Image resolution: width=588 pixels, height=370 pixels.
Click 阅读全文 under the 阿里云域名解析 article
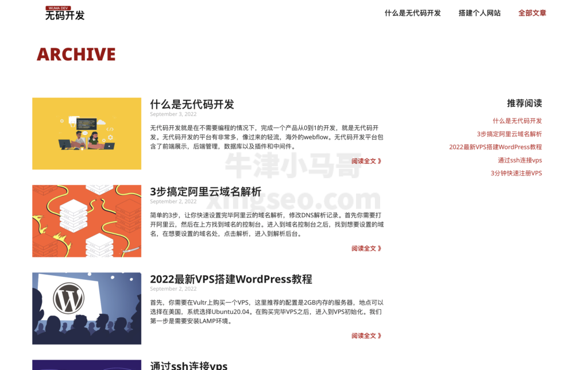tap(366, 248)
